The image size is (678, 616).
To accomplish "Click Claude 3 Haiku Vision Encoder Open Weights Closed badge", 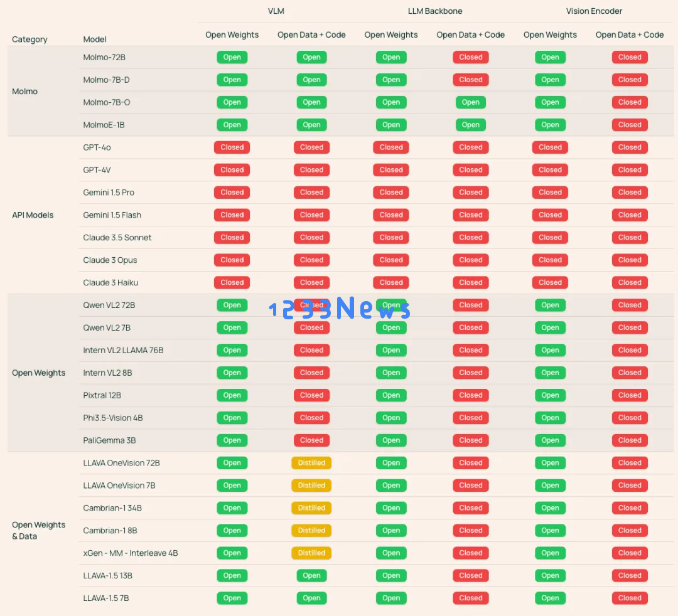I will pos(550,282).
